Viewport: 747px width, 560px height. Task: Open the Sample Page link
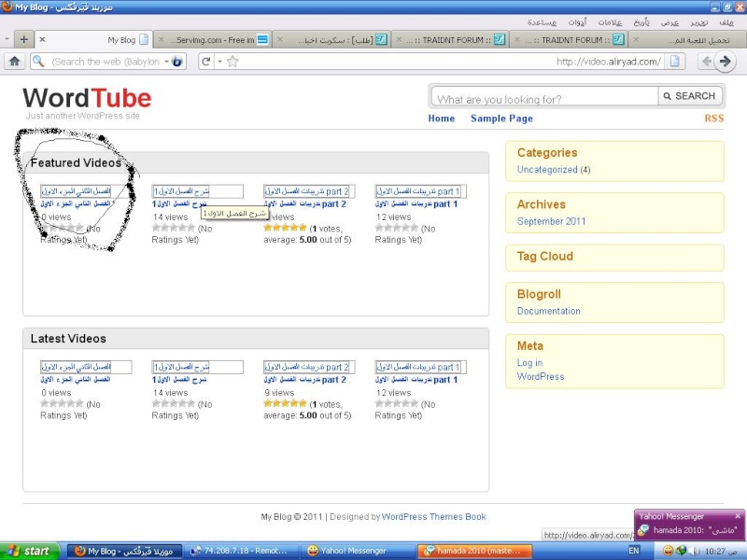click(501, 119)
